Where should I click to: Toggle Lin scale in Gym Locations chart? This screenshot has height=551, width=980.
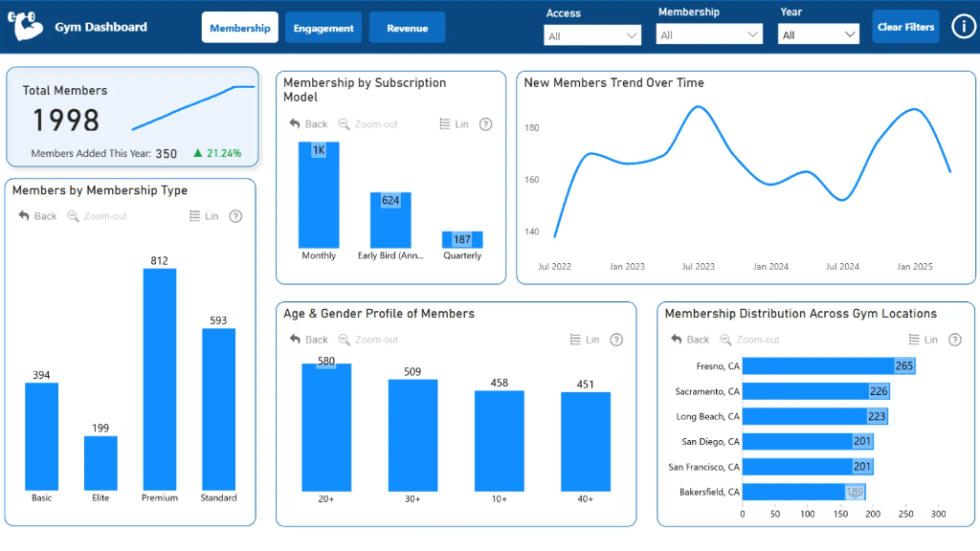(924, 340)
